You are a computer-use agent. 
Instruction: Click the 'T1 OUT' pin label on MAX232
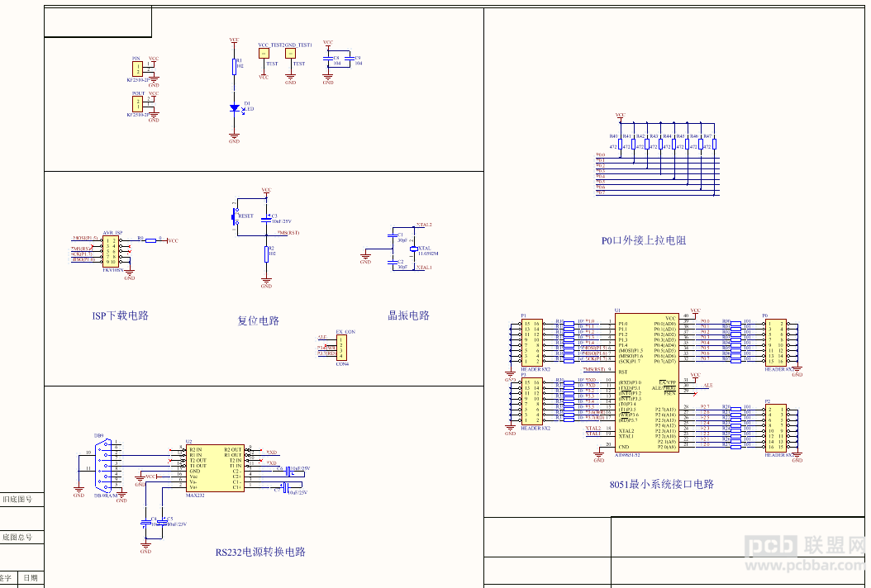click(x=198, y=466)
